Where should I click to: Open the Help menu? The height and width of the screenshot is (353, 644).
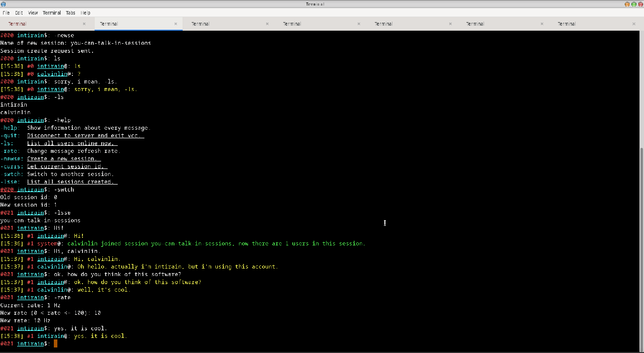click(x=86, y=13)
